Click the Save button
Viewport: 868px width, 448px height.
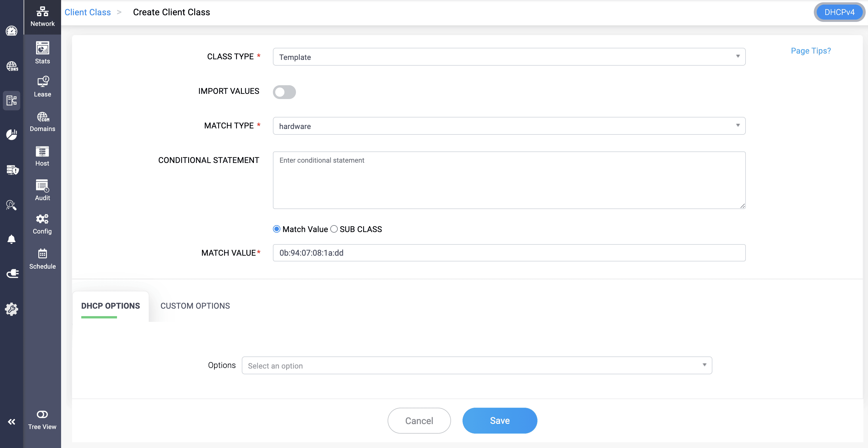click(x=499, y=420)
